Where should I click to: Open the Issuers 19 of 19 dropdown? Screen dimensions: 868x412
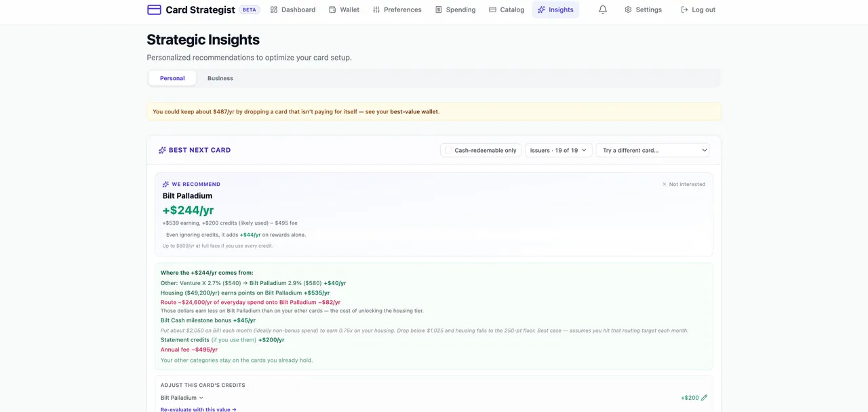pos(559,150)
